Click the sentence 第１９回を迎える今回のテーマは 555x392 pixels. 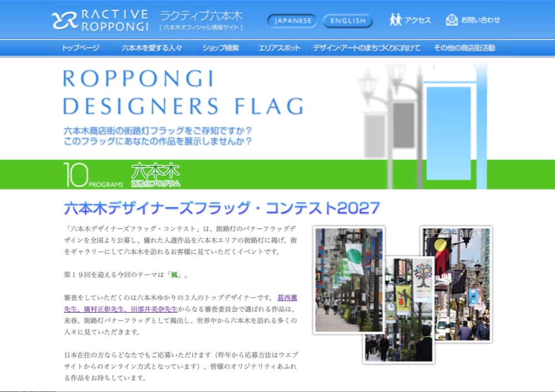(114, 274)
